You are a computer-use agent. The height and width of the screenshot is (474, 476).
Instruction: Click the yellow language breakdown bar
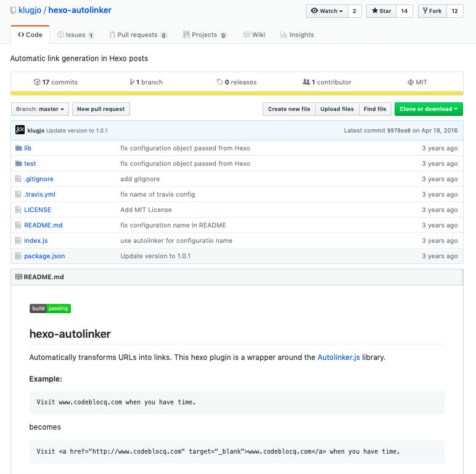tap(237, 93)
